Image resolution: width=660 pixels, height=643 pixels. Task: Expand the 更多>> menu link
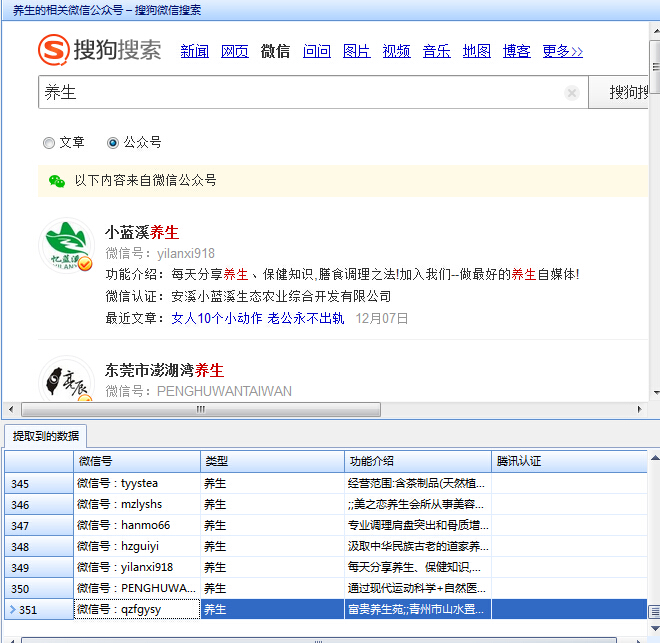(563, 51)
